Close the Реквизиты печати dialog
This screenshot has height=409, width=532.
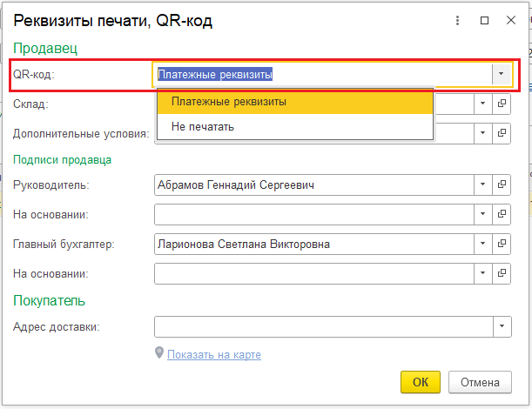[x=511, y=20]
